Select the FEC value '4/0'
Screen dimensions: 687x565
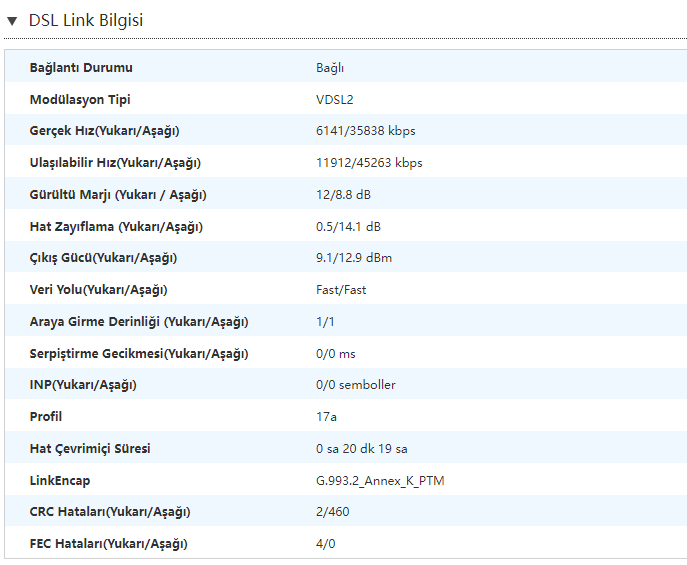click(x=326, y=544)
